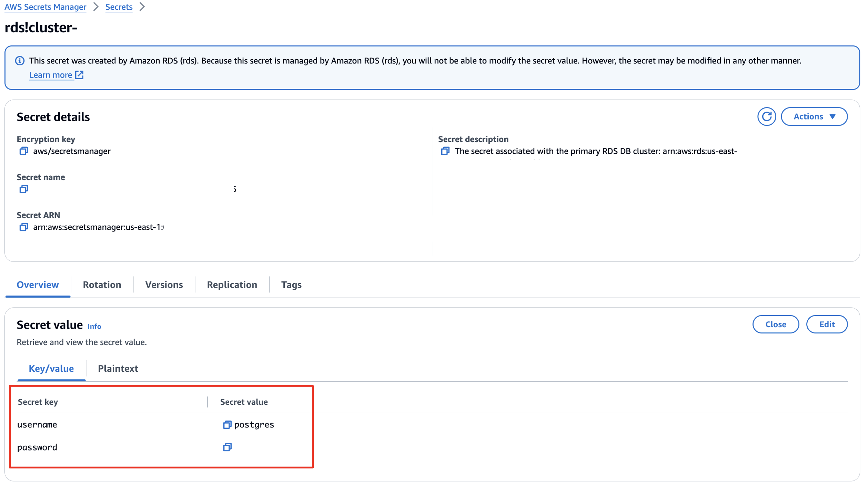Edit the secret value
This screenshot has height=485, width=868.
point(826,324)
